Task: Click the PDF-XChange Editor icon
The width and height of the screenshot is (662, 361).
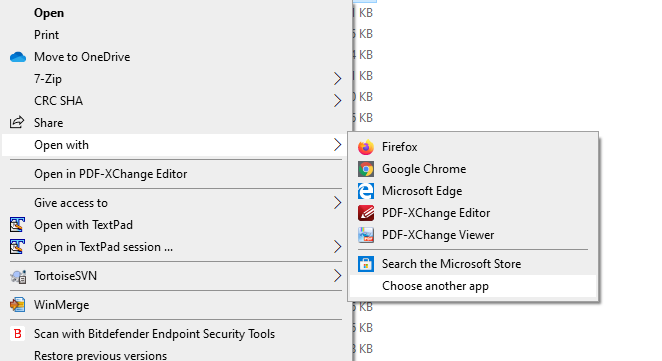Action: (x=366, y=213)
